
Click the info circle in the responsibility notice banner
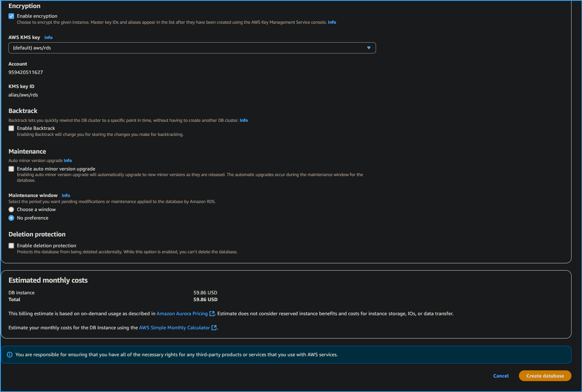(10, 354)
